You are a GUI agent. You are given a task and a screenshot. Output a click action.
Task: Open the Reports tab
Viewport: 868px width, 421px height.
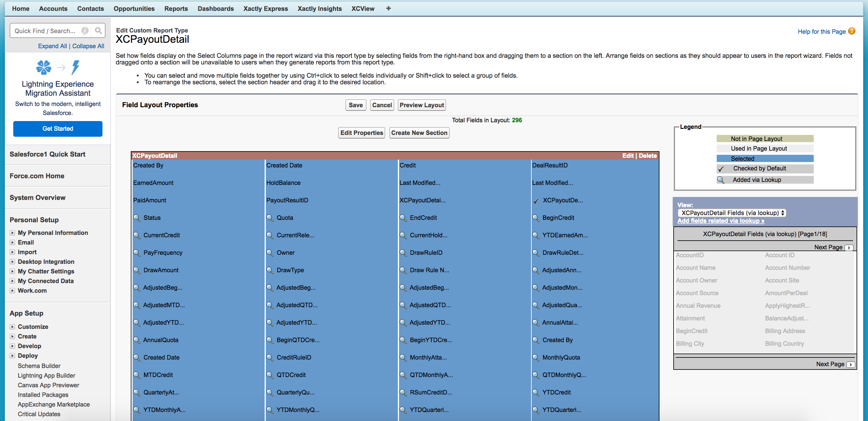(x=176, y=8)
